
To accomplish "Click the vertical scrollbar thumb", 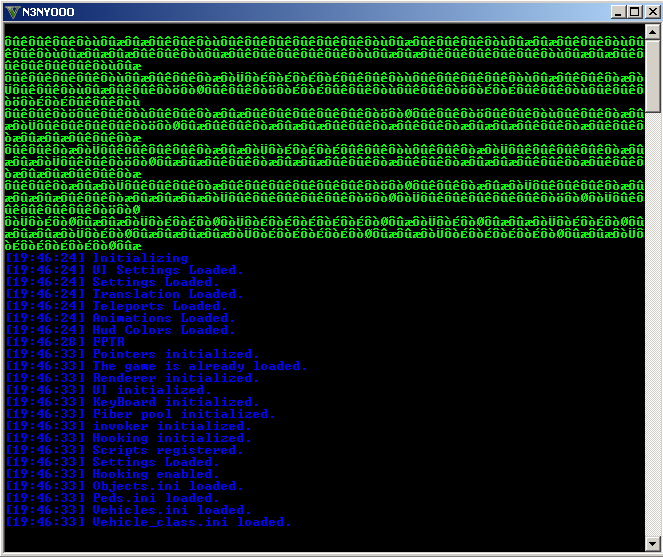I will point(652,76).
